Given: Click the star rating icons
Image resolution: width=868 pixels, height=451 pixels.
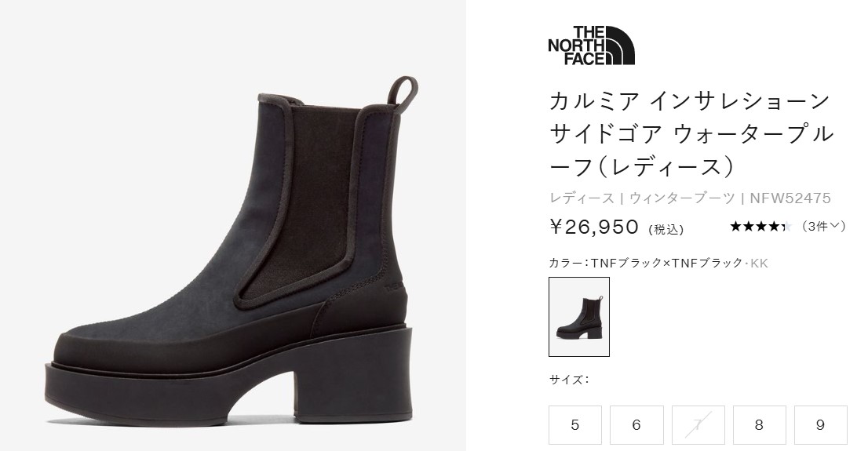Looking at the screenshot, I should [x=761, y=227].
